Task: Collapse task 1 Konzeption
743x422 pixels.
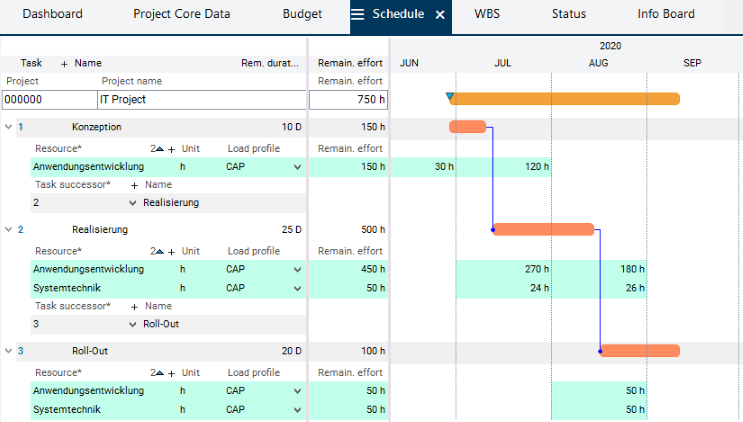Action: [x=8, y=127]
